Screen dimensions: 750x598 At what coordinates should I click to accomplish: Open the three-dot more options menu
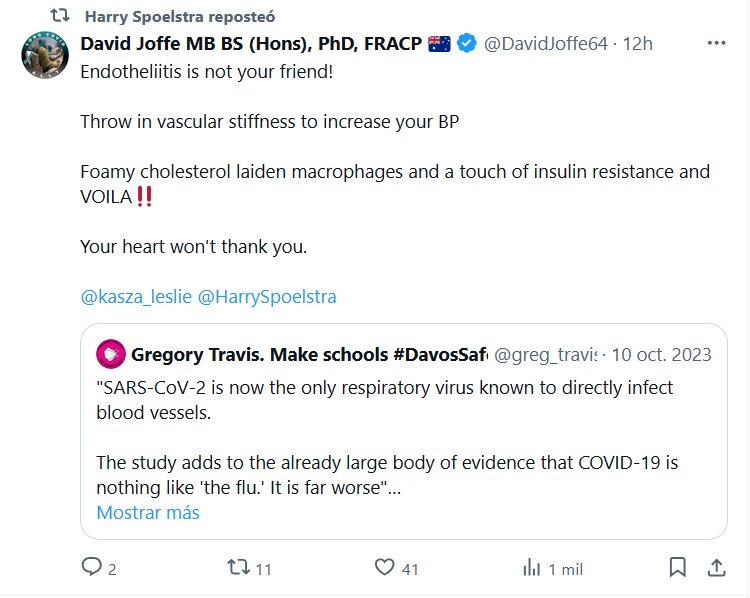click(716, 44)
